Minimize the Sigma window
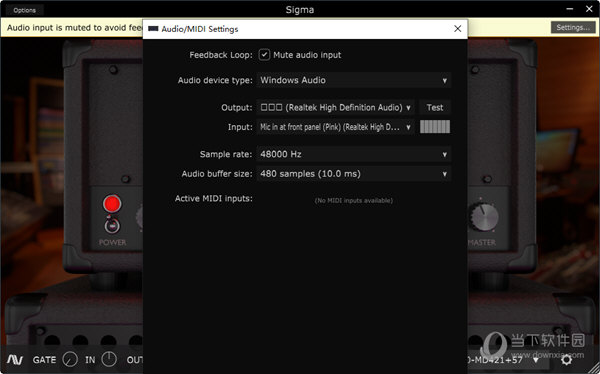Screen dimensions: 600x374 (570, 8)
